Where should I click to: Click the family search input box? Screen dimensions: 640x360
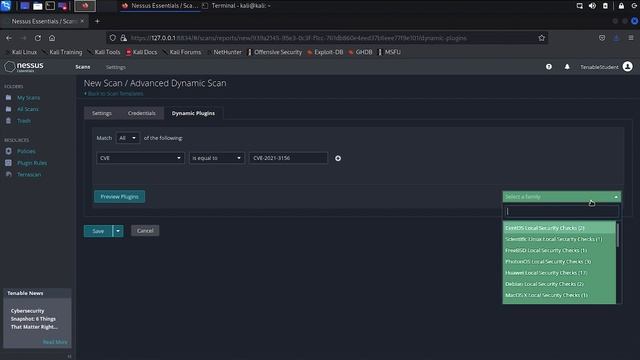(561, 211)
